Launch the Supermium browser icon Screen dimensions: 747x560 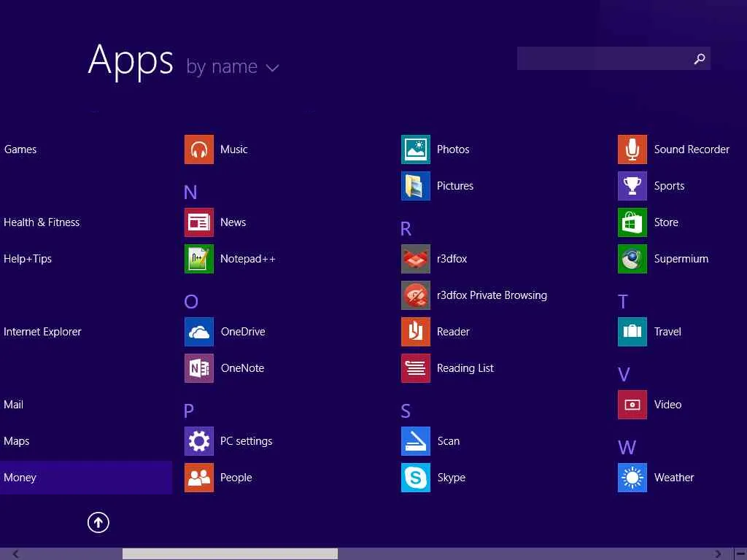(632, 259)
